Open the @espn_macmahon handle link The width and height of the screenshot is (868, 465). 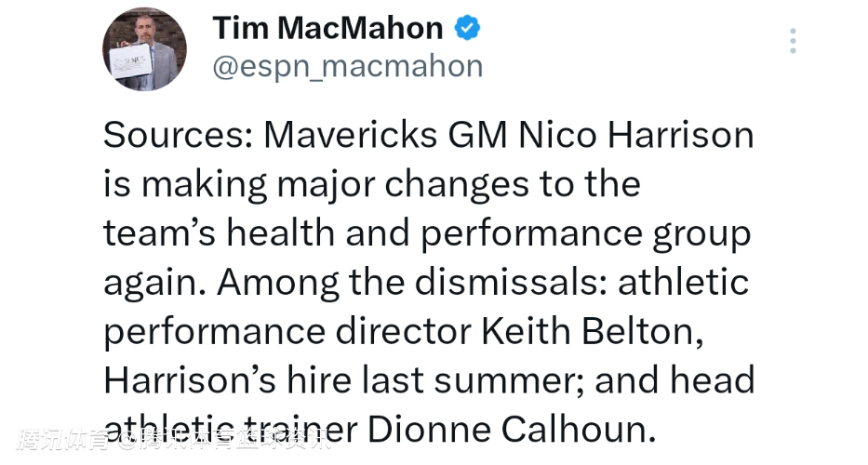pyautogui.click(x=348, y=67)
